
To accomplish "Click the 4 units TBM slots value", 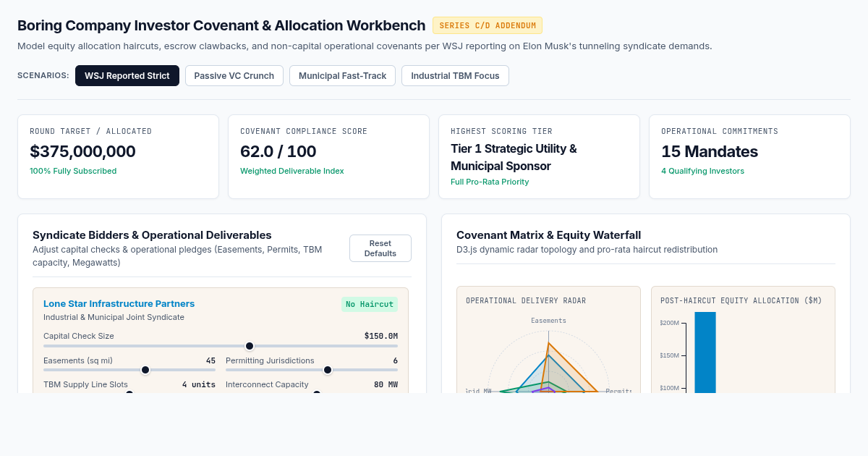I will click(x=199, y=384).
